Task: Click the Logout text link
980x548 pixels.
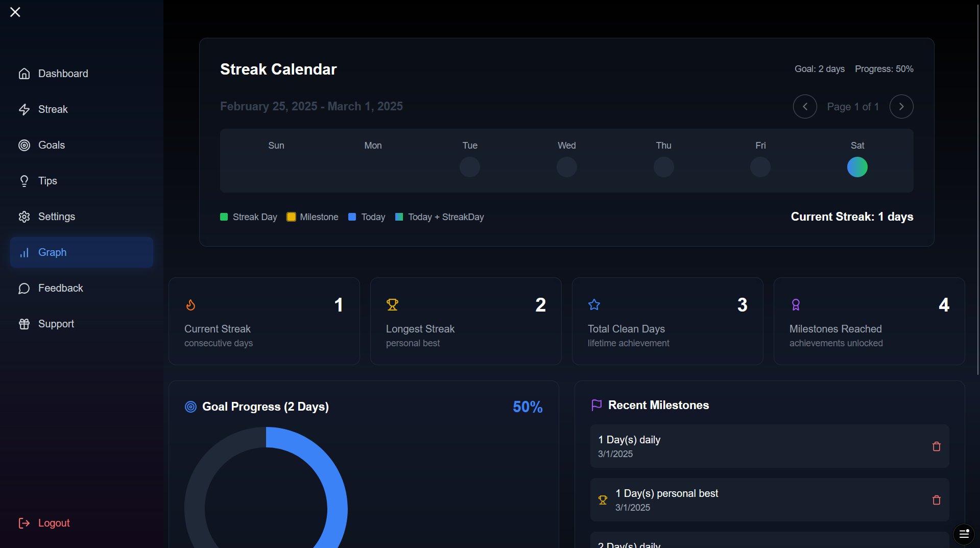Action: (x=54, y=523)
